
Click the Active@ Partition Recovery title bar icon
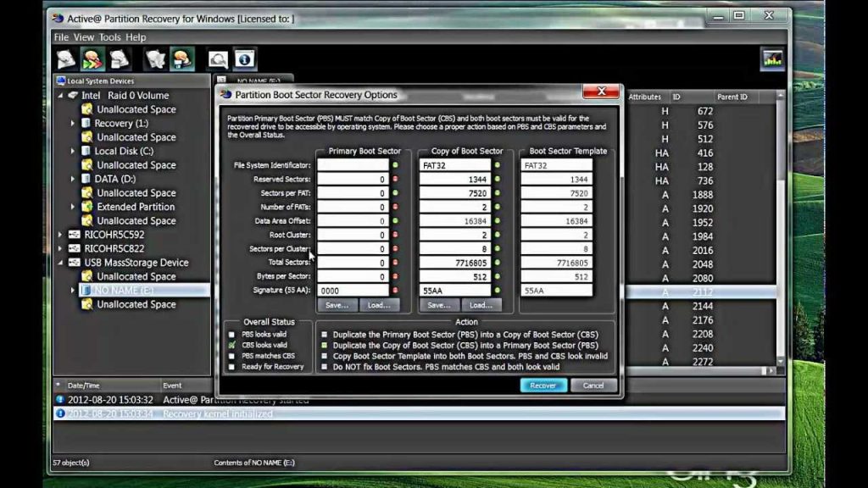pos(58,19)
